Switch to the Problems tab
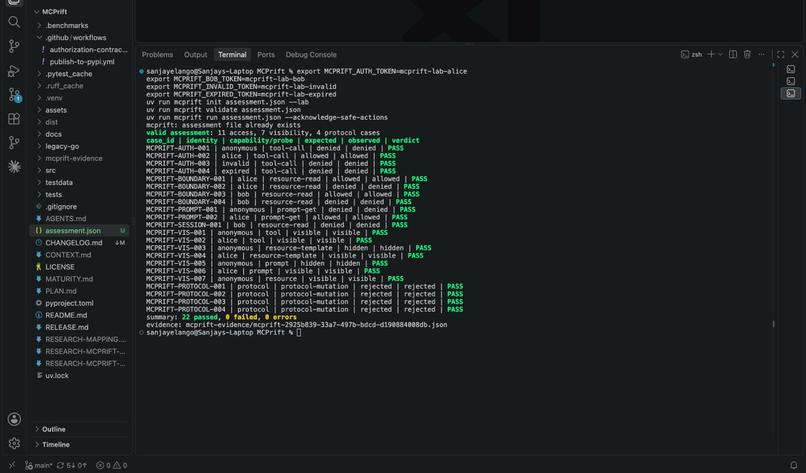 (157, 54)
